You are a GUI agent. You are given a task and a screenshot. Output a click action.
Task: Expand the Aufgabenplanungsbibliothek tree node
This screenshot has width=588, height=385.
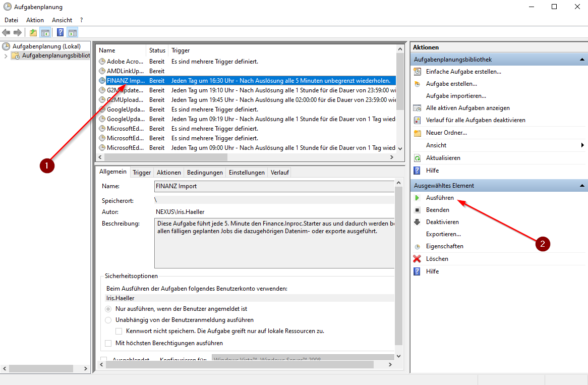point(6,56)
